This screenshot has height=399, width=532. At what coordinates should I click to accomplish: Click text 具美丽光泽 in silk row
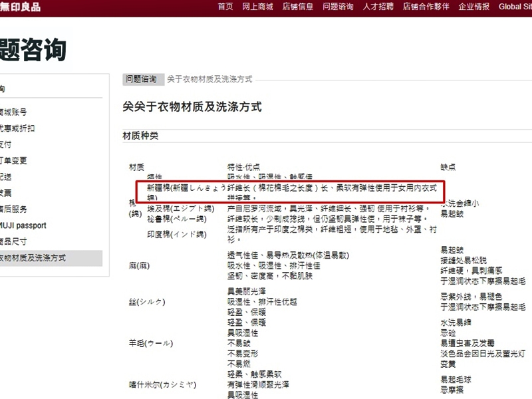247,291
